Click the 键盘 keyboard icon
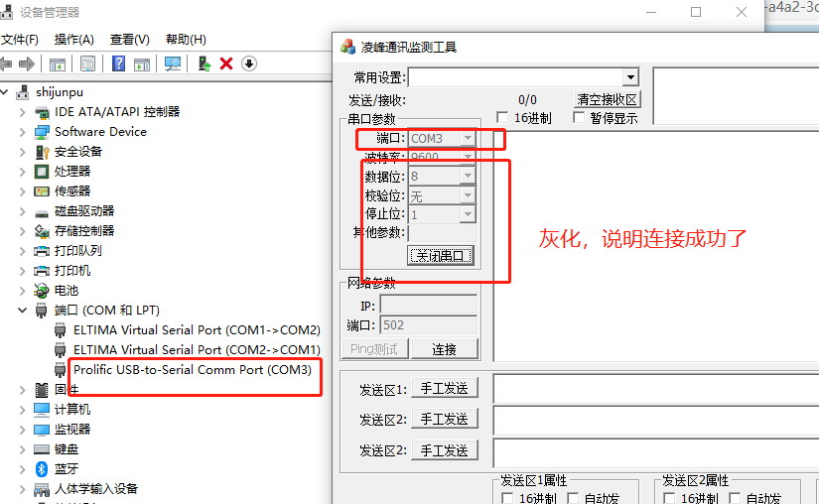The width and height of the screenshot is (819, 504). point(42,449)
